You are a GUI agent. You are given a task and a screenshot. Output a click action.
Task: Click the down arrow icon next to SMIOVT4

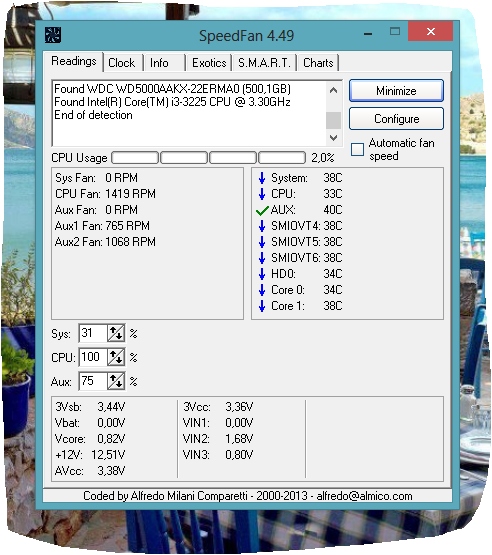[x=262, y=226]
